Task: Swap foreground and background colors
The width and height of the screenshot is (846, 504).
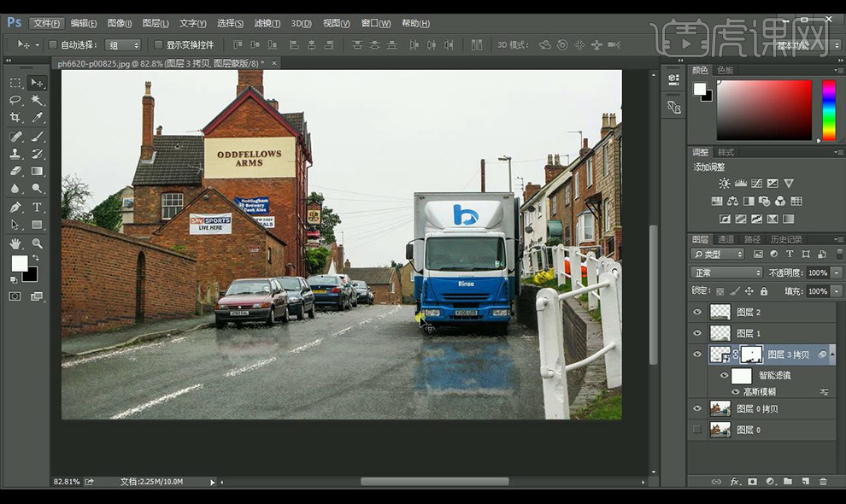Action: [x=36, y=257]
